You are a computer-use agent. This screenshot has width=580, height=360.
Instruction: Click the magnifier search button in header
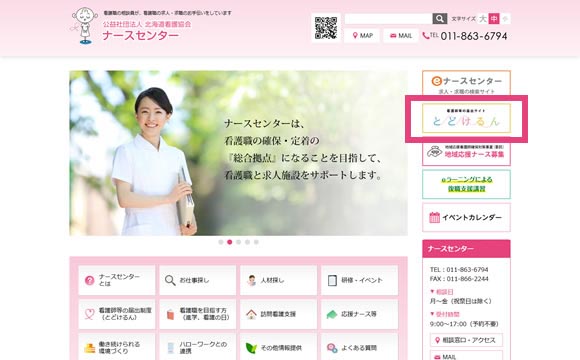(x=439, y=18)
